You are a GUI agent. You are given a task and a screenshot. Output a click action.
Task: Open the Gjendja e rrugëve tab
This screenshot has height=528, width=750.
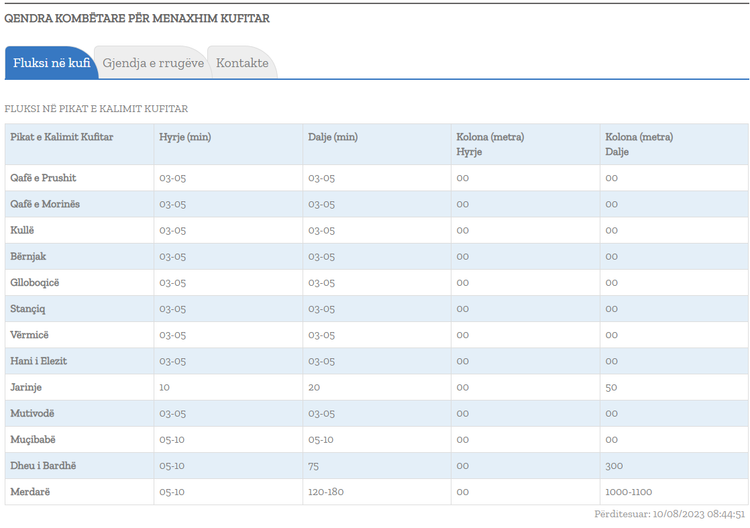pos(153,63)
